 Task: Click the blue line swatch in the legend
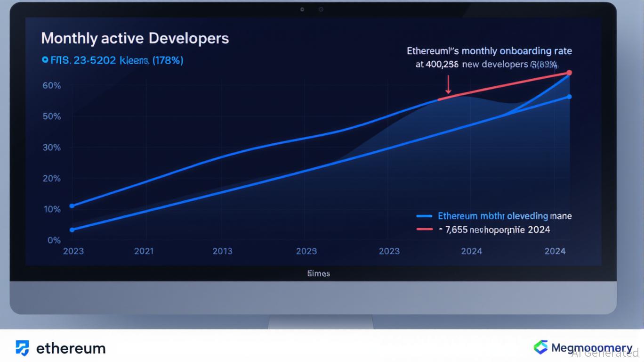(x=424, y=216)
